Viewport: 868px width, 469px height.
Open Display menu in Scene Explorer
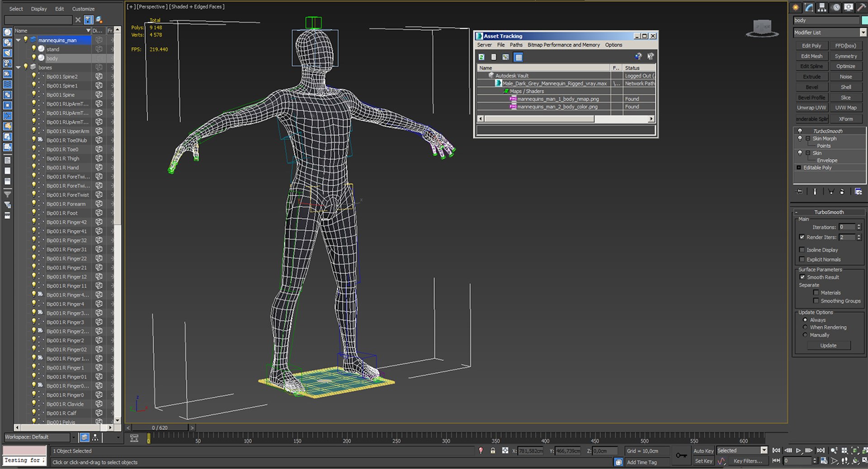coord(39,9)
